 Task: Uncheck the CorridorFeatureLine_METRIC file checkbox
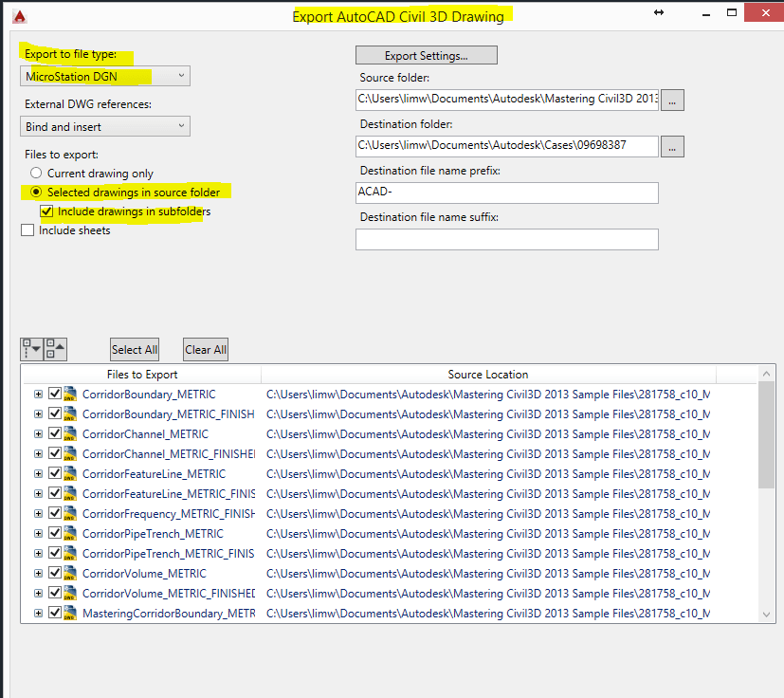click(x=55, y=473)
